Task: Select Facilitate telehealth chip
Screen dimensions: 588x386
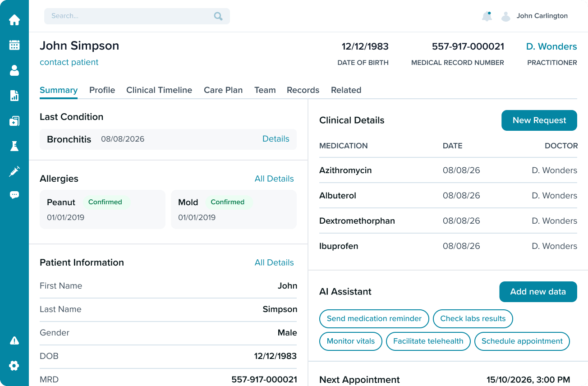Action: 428,341
